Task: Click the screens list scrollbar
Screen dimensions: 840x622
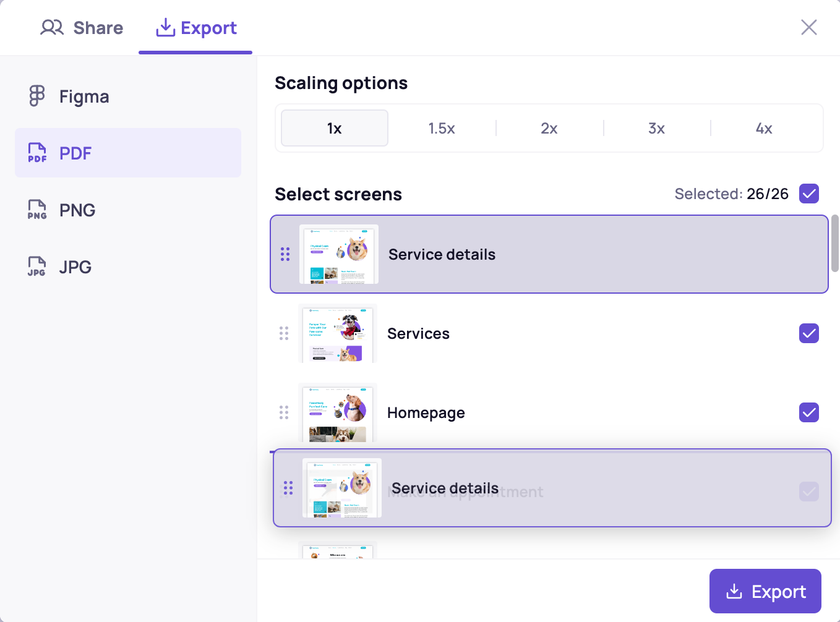Action: click(x=835, y=243)
